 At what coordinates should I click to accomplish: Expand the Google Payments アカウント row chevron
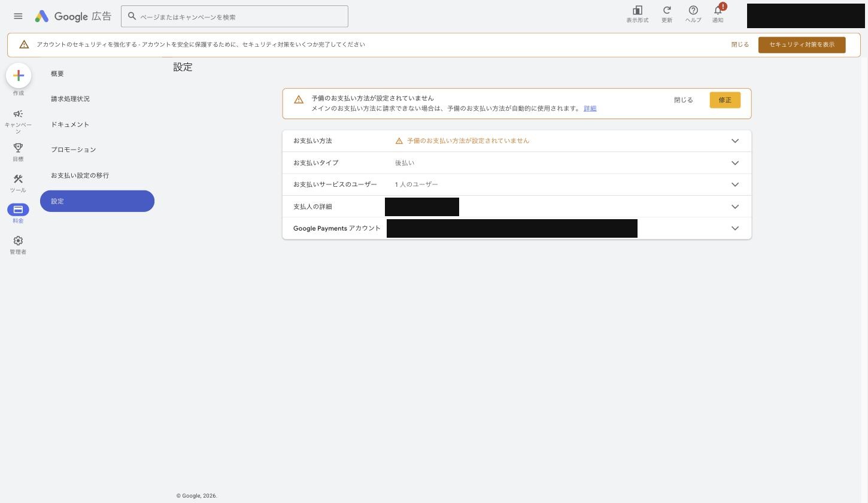735,228
